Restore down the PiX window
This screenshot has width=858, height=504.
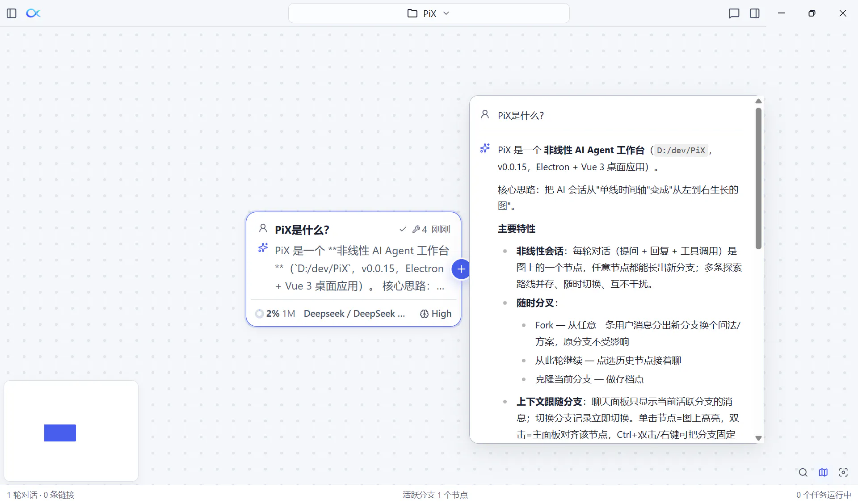(812, 13)
